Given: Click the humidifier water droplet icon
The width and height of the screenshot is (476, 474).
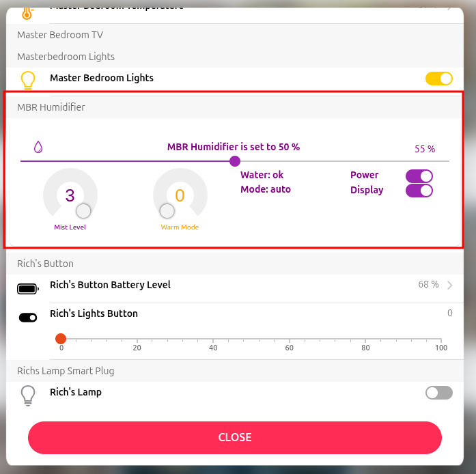Looking at the screenshot, I should pyautogui.click(x=38, y=147).
